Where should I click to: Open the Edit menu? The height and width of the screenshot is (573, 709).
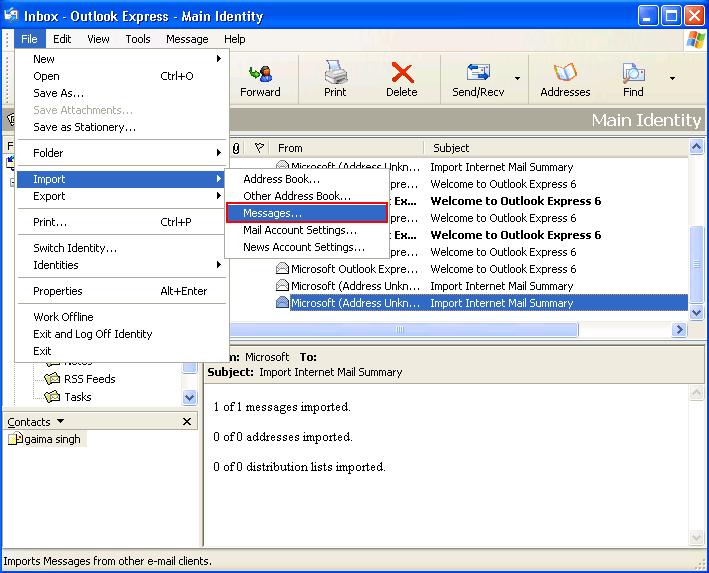click(62, 39)
